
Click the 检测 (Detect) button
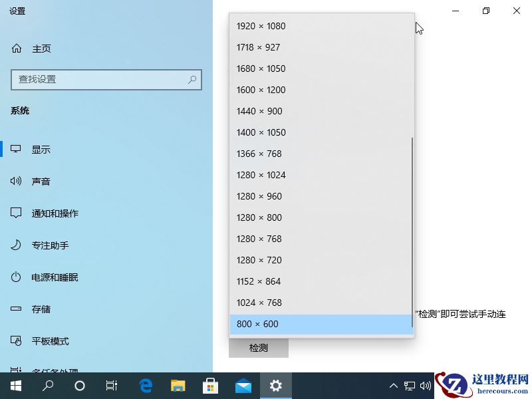[x=258, y=347]
